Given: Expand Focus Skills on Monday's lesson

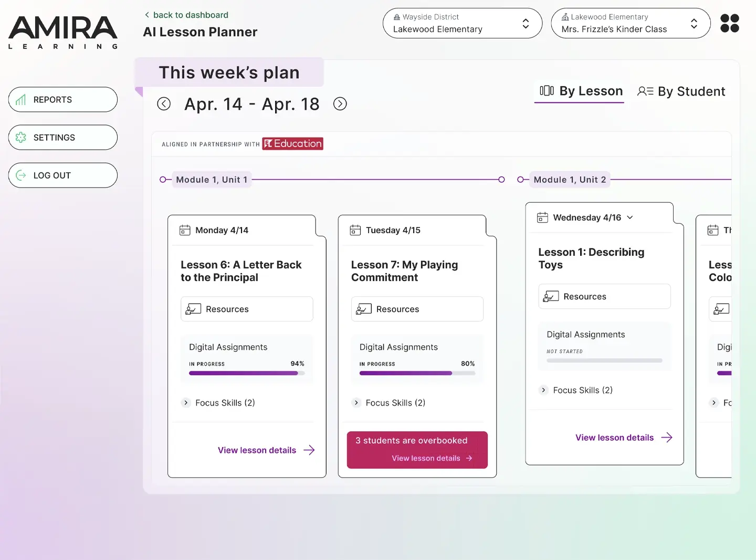Looking at the screenshot, I should [x=186, y=403].
